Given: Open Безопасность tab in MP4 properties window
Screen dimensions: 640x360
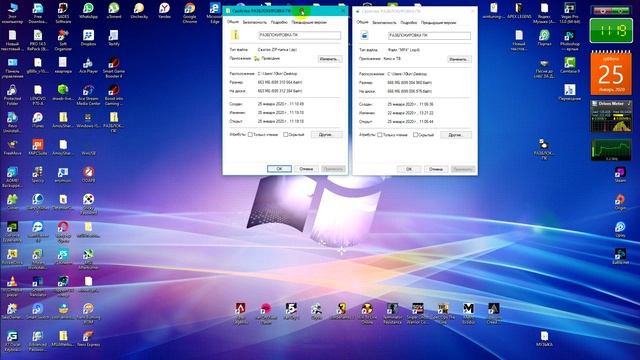Looking at the screenshot, I should [384, 23].
